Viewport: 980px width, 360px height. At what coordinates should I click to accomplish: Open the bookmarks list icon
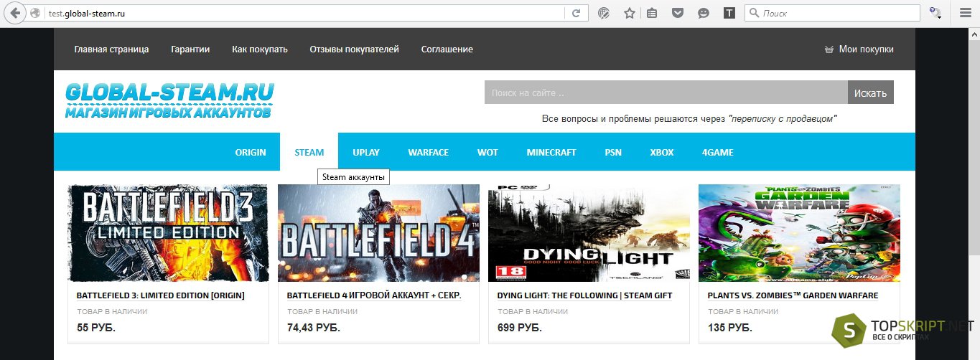652,13
